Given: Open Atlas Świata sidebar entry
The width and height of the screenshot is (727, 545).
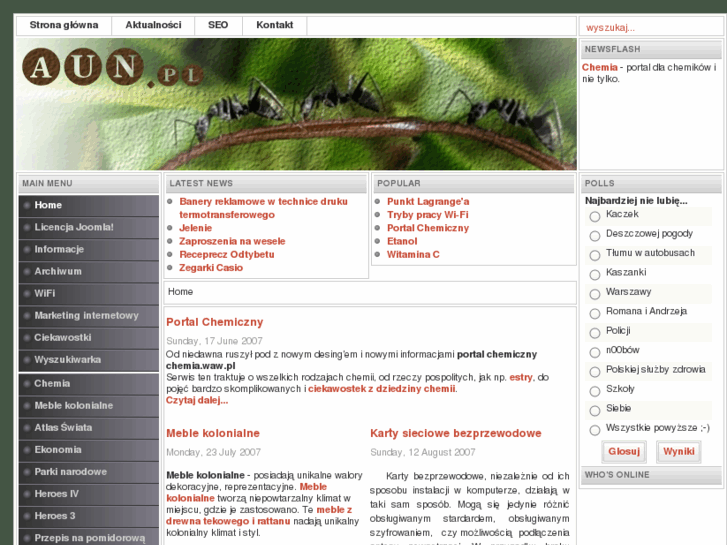Looking at the screenshot, I should 89,428.
